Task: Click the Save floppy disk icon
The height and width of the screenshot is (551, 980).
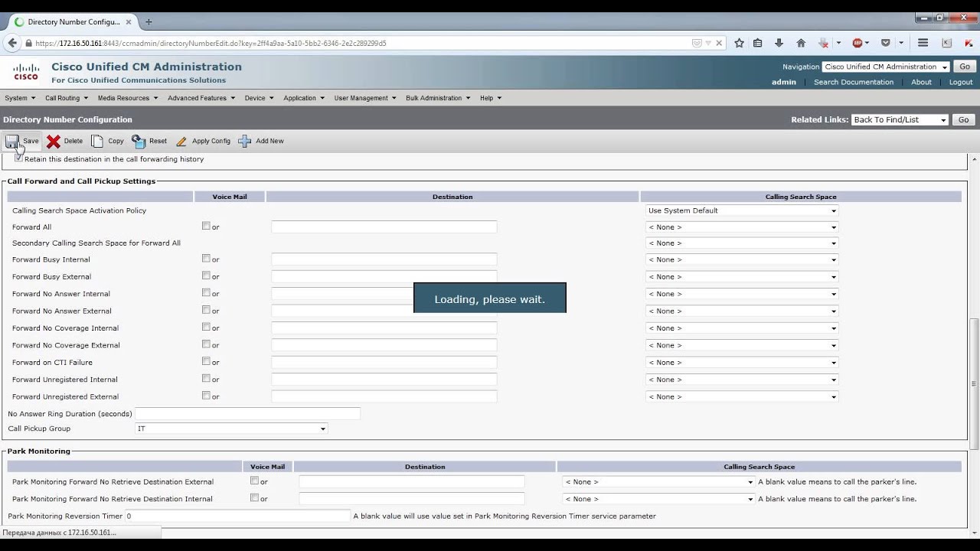Action: point(12,141)
